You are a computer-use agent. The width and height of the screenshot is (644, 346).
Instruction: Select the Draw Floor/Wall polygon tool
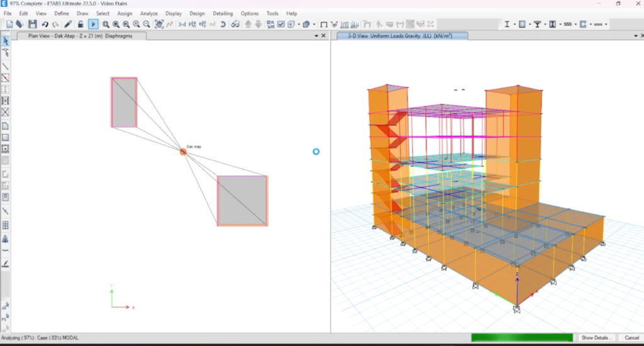(x=5, y=126)
